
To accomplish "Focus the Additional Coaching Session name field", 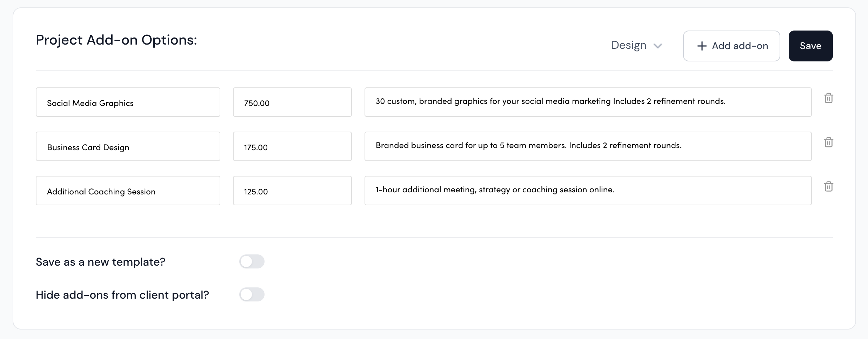I will tap(128, 191).
